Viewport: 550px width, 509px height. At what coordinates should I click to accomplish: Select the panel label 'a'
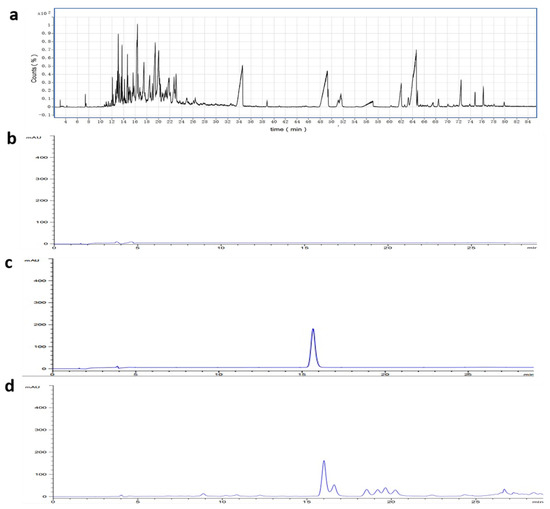coord(14,15)
